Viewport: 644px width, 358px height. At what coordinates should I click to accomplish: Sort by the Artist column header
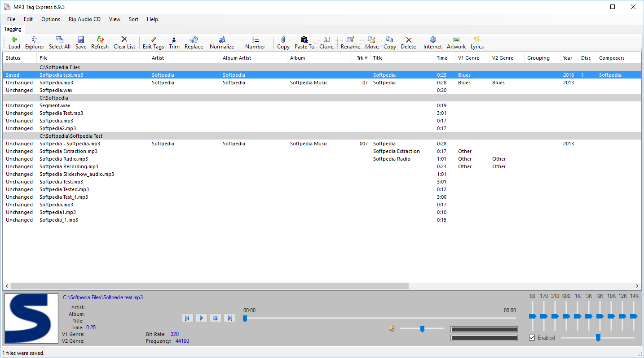click(184, 58)
